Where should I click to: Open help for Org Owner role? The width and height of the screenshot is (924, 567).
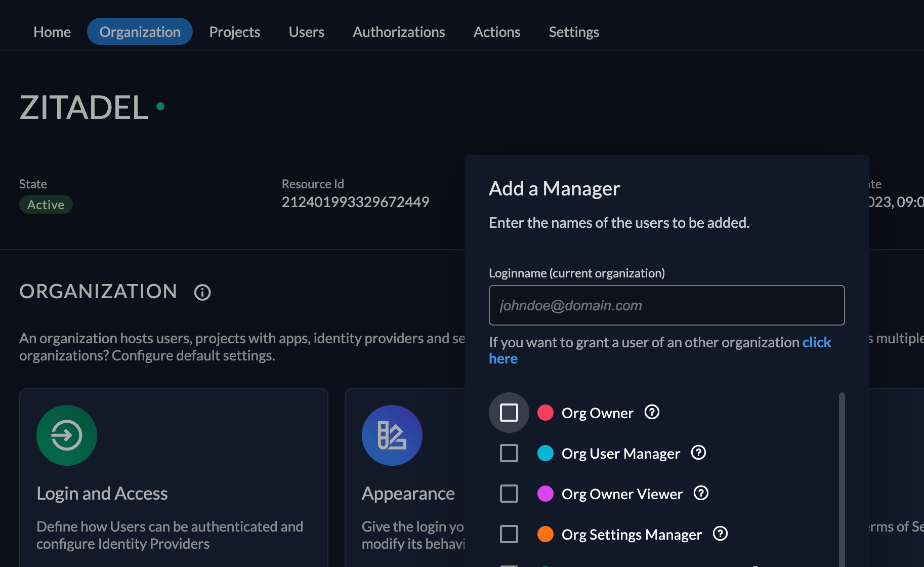652,412
